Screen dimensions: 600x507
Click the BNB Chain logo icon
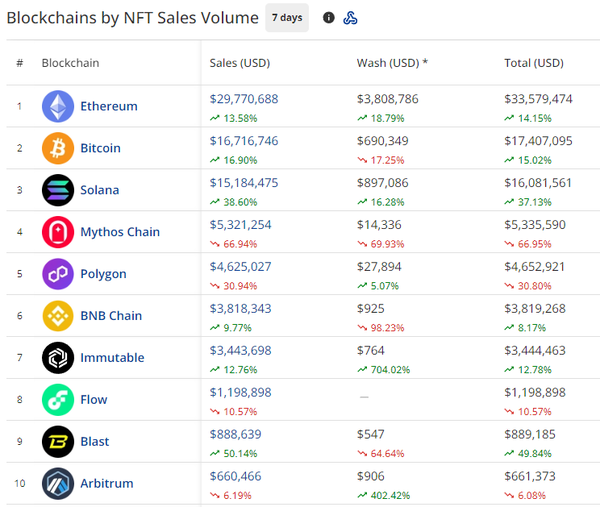click(x=58, y=316)
